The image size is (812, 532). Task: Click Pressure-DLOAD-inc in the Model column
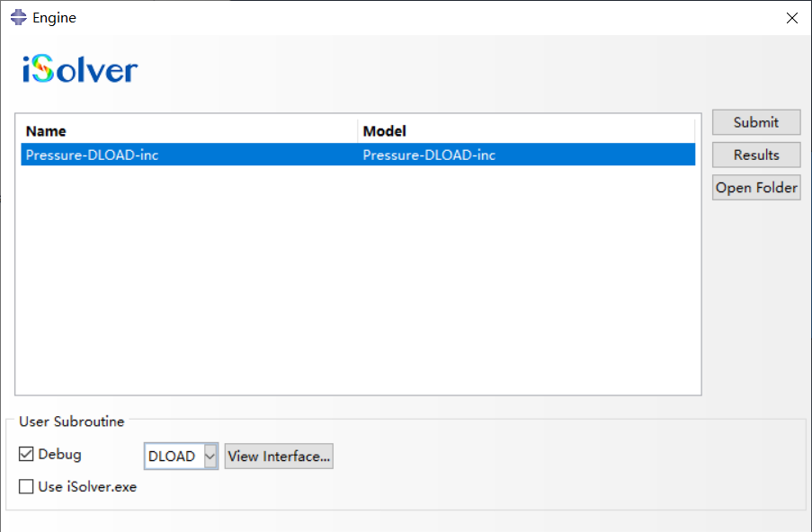coord(429,155)
